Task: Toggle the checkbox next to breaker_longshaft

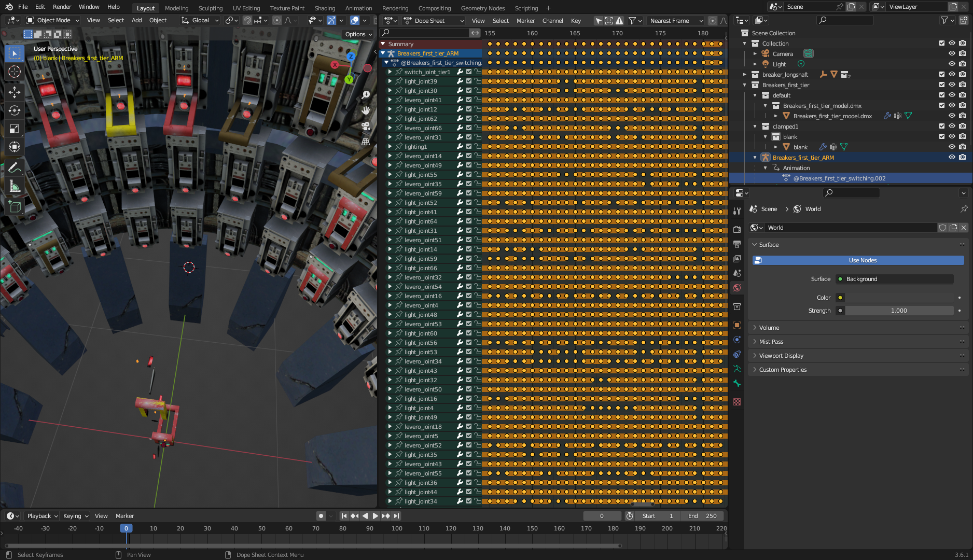Action: pos(941,74)
